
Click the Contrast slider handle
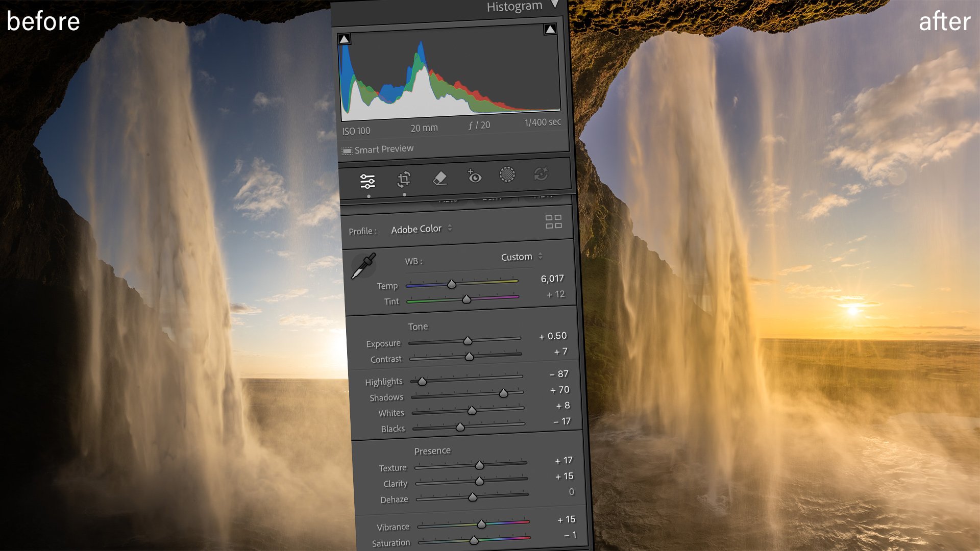point(469,356)
